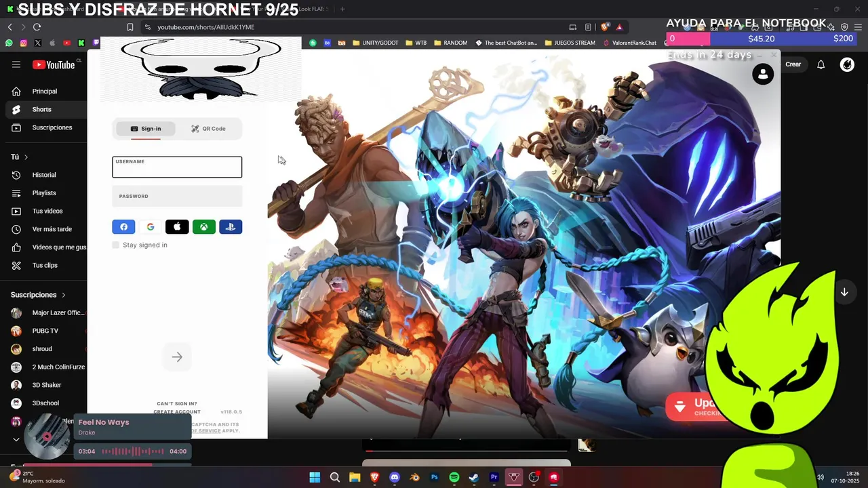868x488 pixels.
Task: Open Tus videos in the sidebar
Action: click(45, 211)
